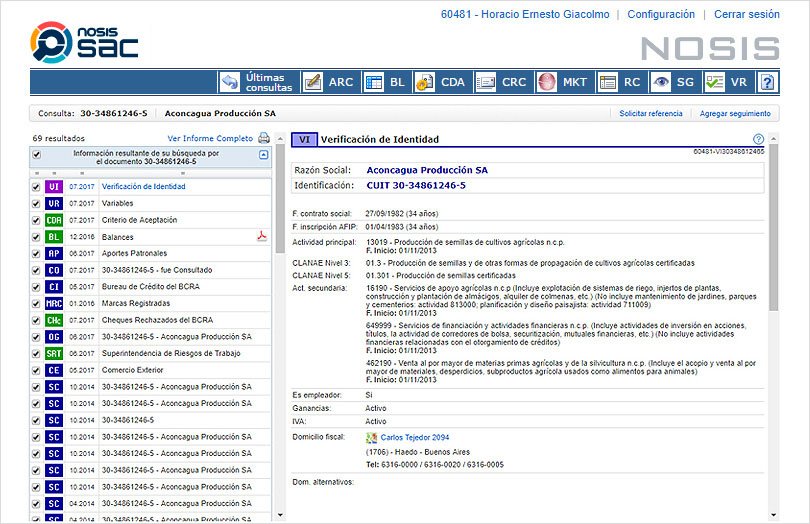Click the detail panel scrollbar thumb

pos(773,227)
